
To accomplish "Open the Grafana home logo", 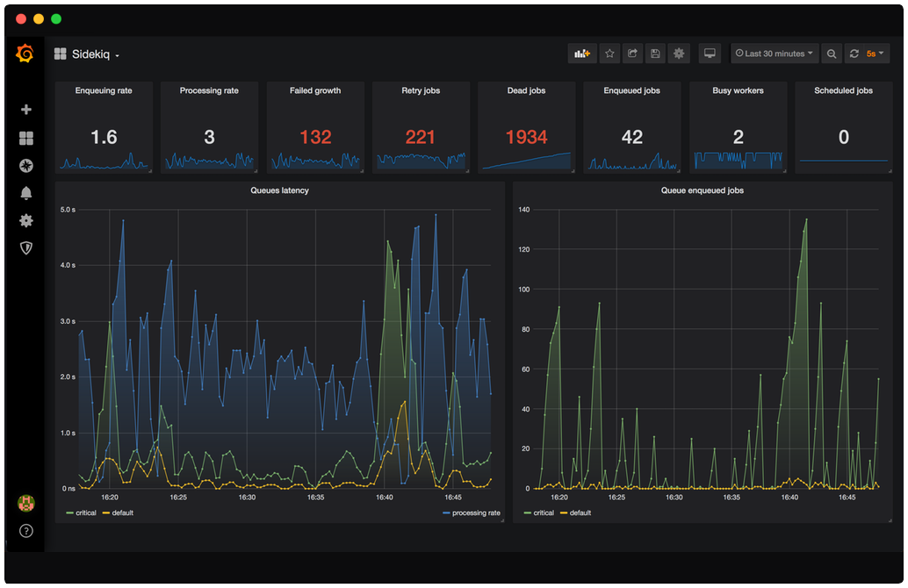I will coord(25,54).
